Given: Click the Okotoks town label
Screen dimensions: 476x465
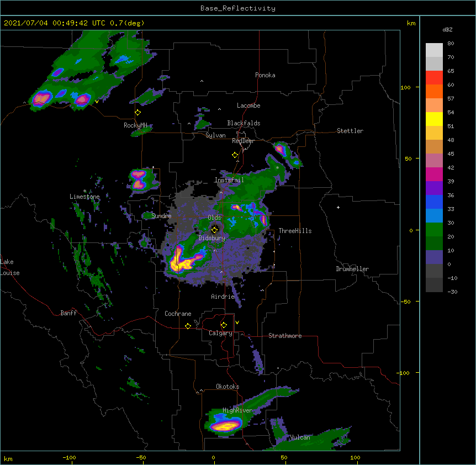Looking at the screenshot, I should coord(228,387).
